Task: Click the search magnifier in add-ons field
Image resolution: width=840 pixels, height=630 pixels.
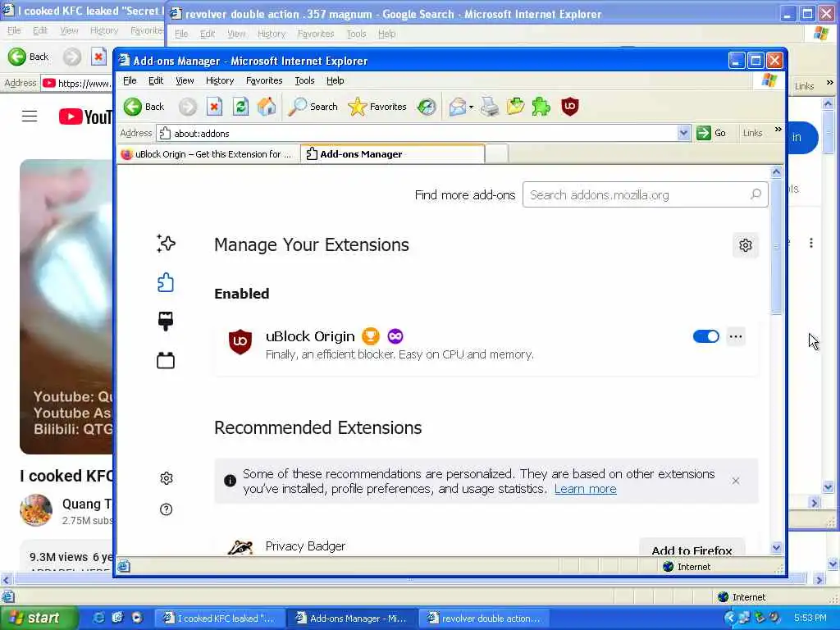Action: (756, 194)
